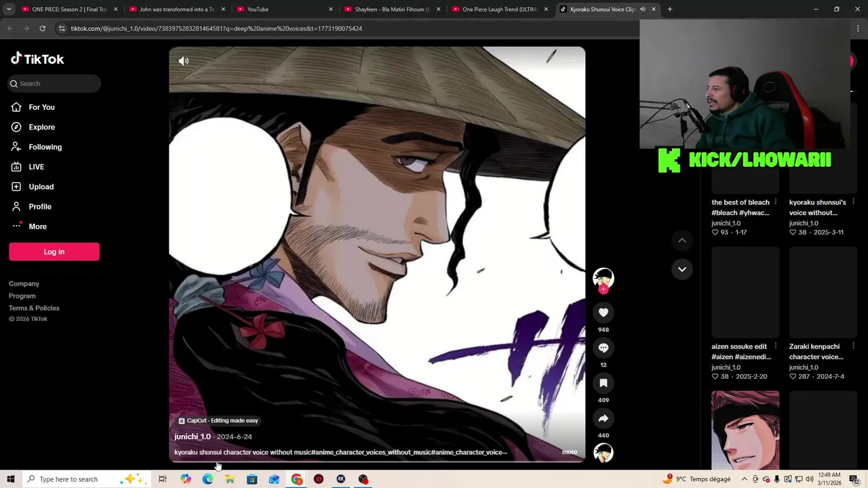This screenshot has height=488, width=868.
Task: Go to next video with down chevron
Action: click(x=682, y=269)
